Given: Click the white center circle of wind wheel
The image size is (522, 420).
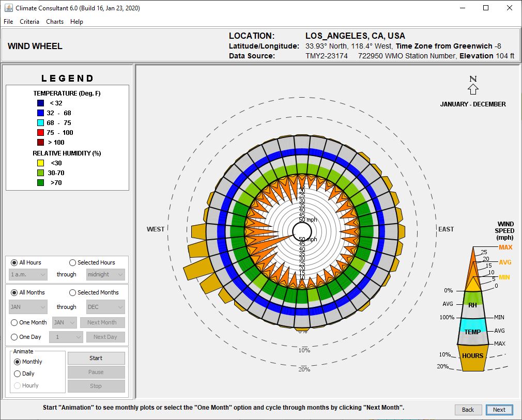Looking at the screenshot, I should [x=302, y=231].
